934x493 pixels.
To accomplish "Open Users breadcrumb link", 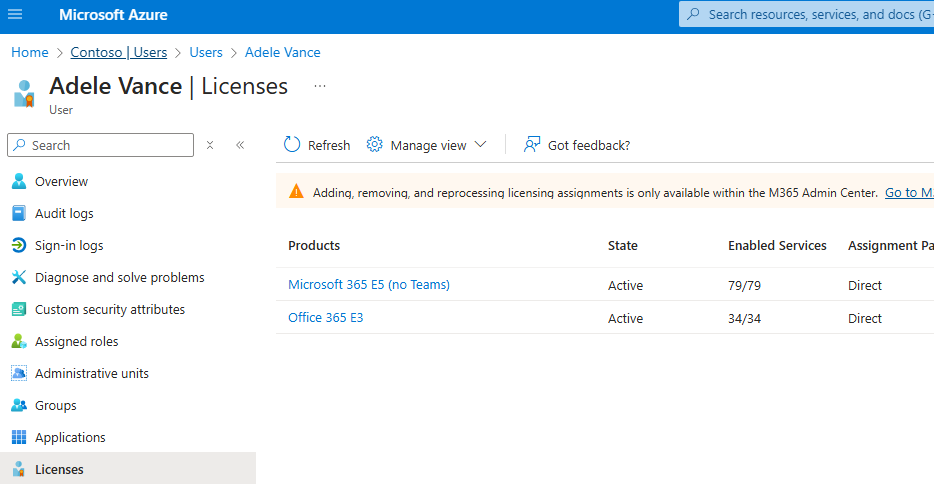I will pyautogui.click(x=206, y=52).
